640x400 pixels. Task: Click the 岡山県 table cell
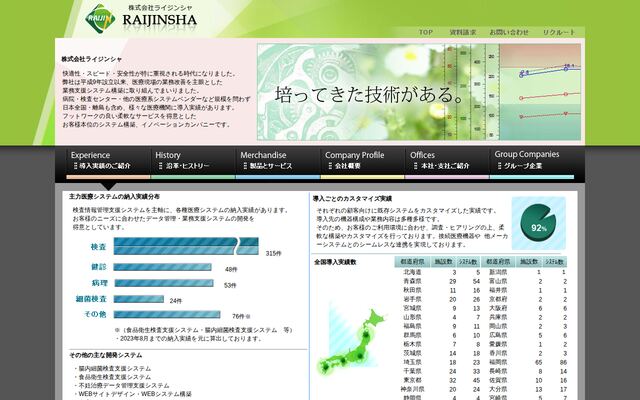pos(498,326)
